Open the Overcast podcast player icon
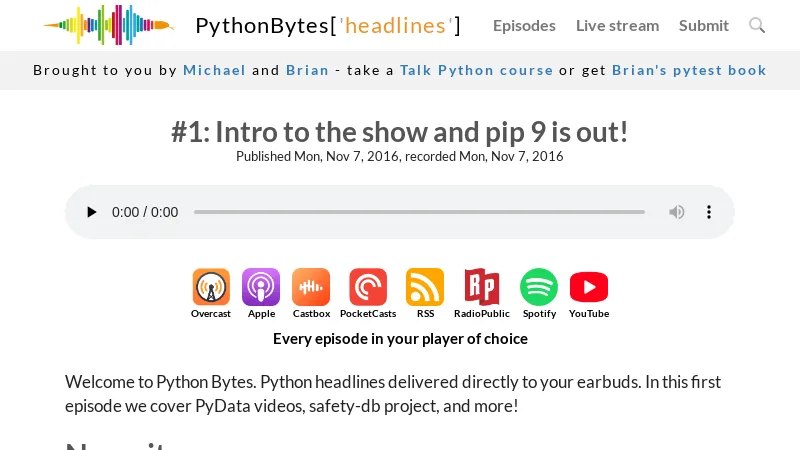This screenshot has width=800, height=450. click(211, 287)
